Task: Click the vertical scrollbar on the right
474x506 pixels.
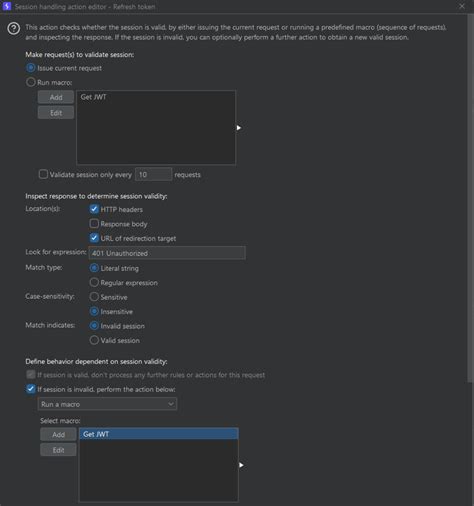Action: tap(471, 200)
